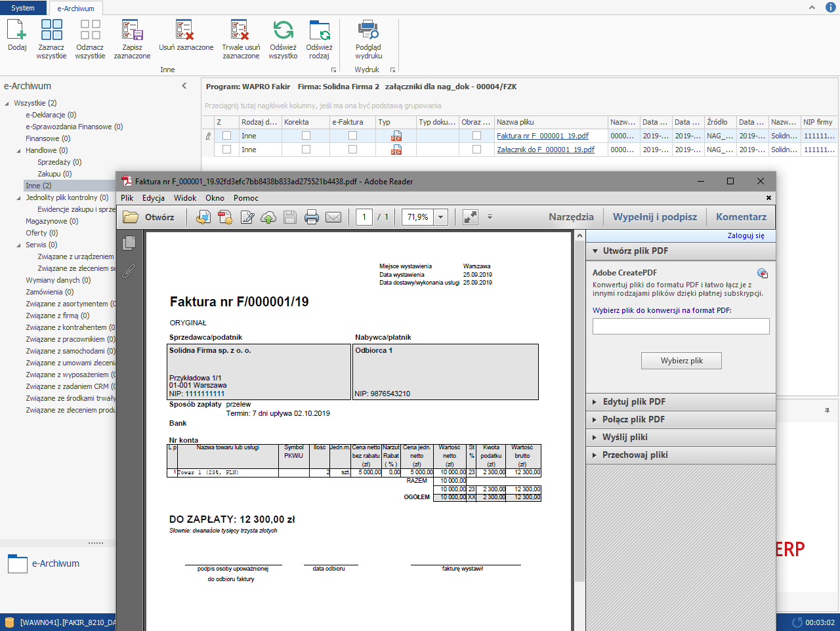Screen dimensions: 840x631
Task: Toggle Obraz checkbox in Faktura row
Action: [477, 136]
